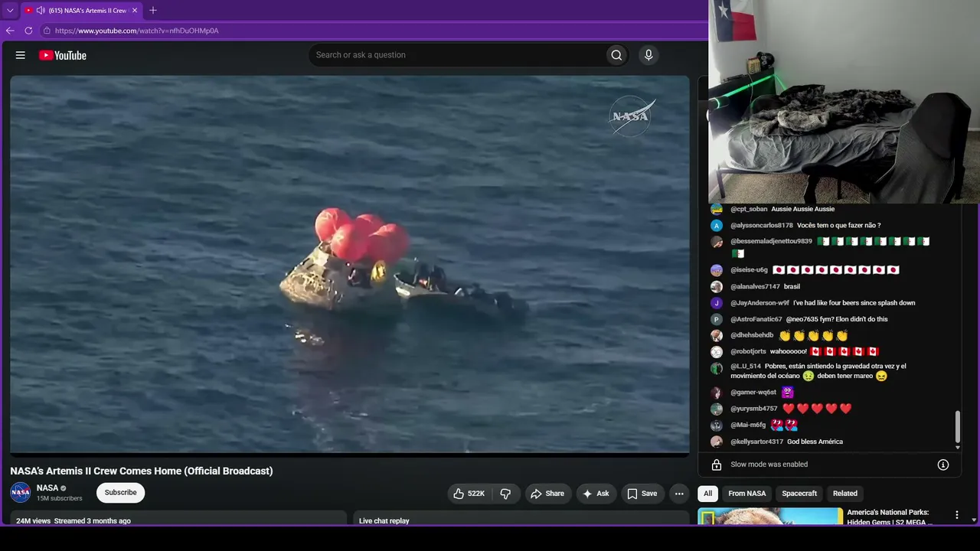Viewport: 980px width, 551px height.
Task: Expand description showing 24M views
Action: [178, 520]
